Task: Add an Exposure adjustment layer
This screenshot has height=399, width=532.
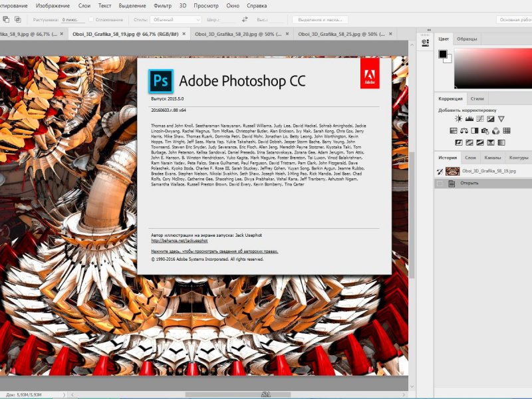Action: 491,119
